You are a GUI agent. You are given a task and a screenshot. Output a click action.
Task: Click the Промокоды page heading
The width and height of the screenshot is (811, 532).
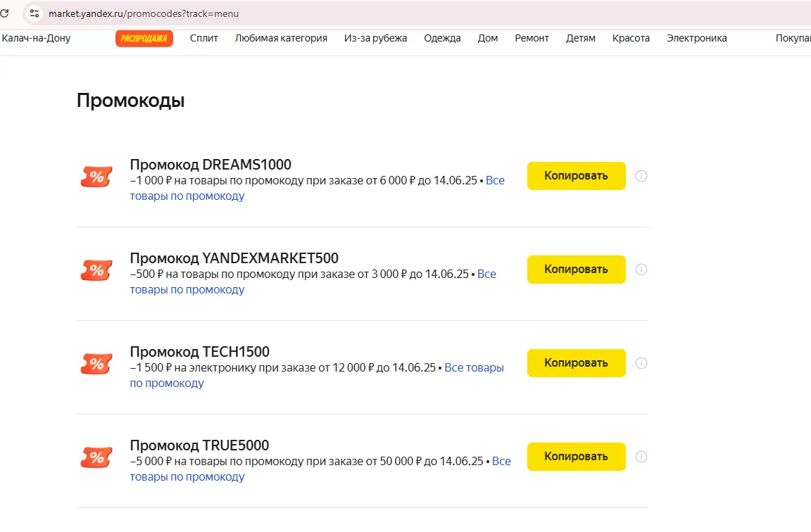point(131,101)
